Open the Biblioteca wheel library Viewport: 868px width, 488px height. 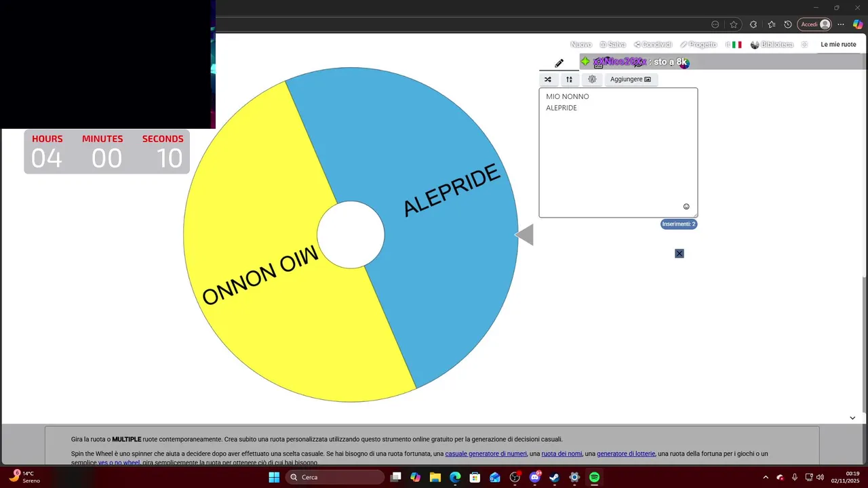(x=772, y=45)
